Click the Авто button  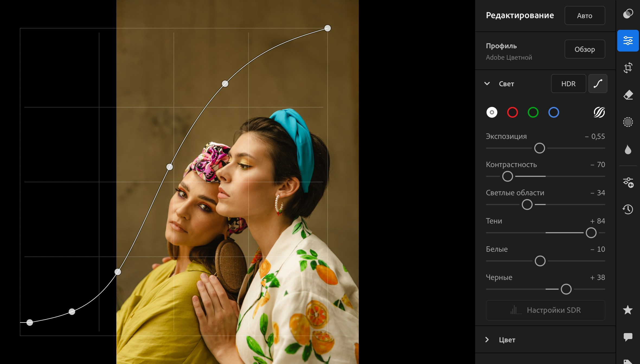coord(585,16)
